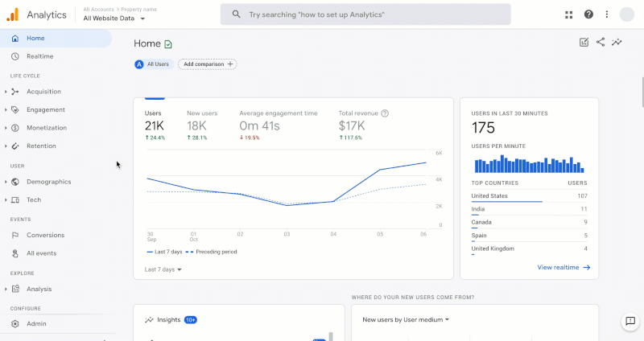Image resolution: width=644 pixels, height=341 pixels.
Task: Expand the Acquisition section
Action: (43, 92)
